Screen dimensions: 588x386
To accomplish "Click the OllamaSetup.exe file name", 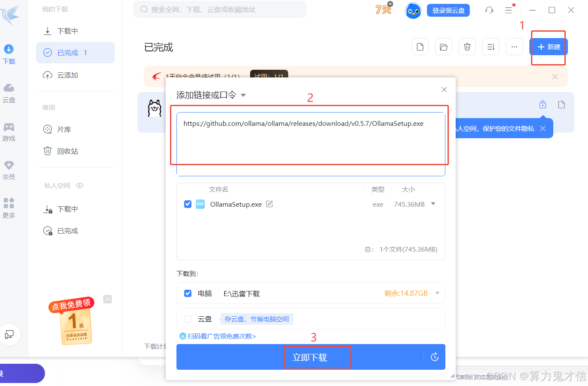I will [236, 205].
